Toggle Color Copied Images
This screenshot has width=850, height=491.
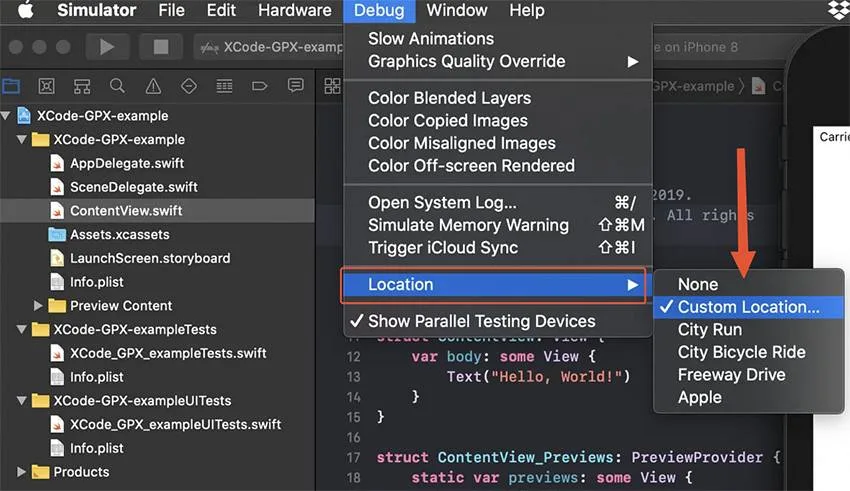[498, 120]
